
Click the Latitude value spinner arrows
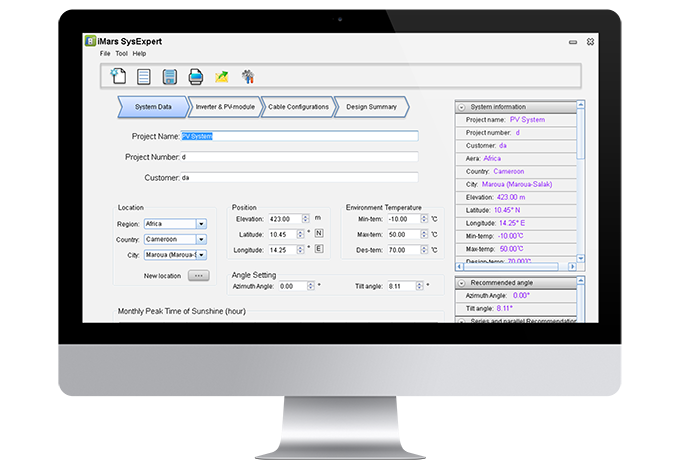[301, 235]
